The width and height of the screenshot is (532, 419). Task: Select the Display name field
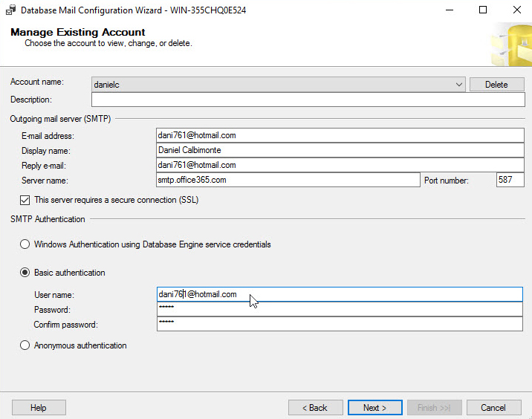tap(340, 150)
